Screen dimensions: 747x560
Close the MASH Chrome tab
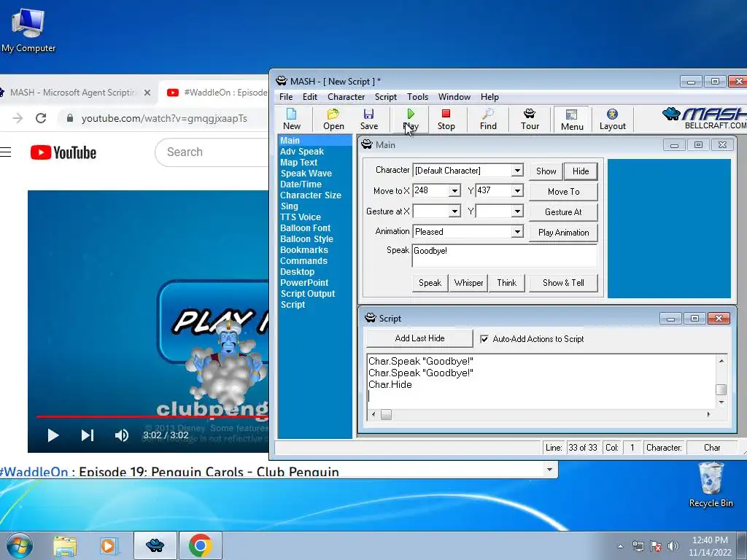tap(147, 93)
